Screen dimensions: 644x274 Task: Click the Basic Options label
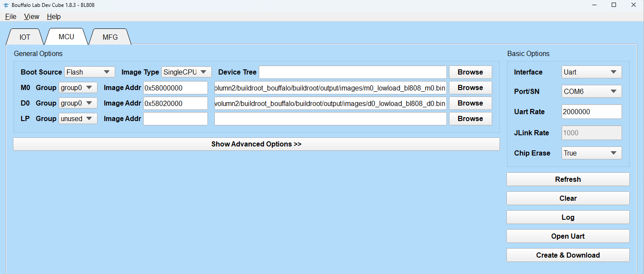pyautogui.click(x=528, y=53)
